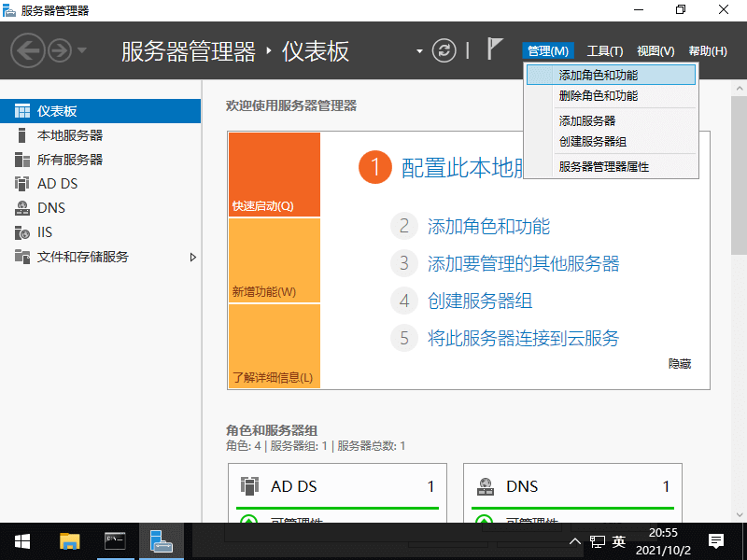Choose 添加角色和功能 from the menu
Image resolution: width=747 pixels, height=560 pixels.
point(611,75)
